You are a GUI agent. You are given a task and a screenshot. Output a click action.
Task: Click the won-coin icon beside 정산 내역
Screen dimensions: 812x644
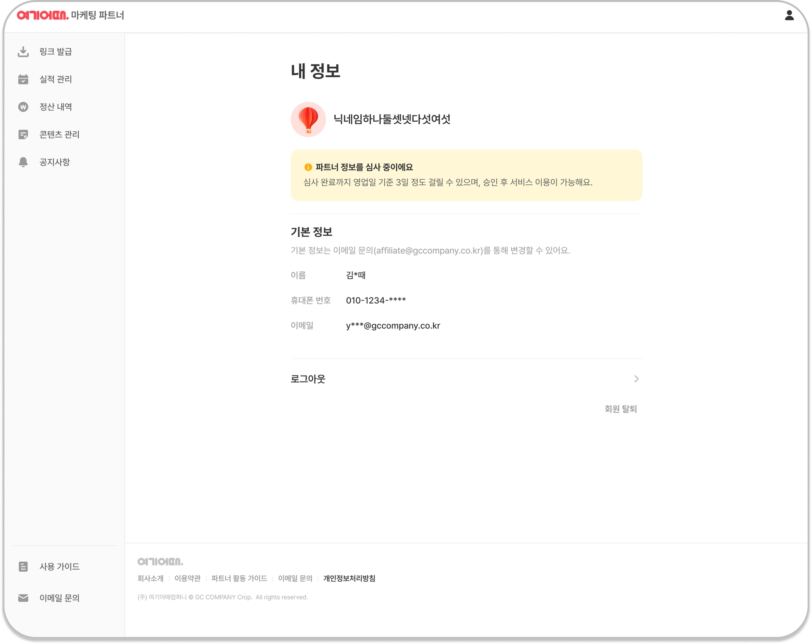pos(23,107)
